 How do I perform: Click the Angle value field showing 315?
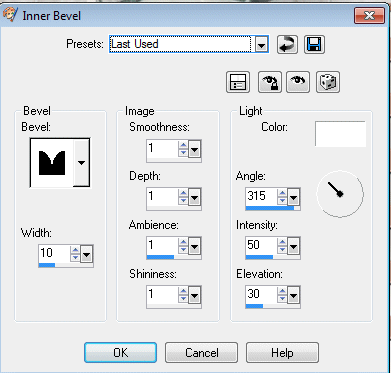[261, 196]
